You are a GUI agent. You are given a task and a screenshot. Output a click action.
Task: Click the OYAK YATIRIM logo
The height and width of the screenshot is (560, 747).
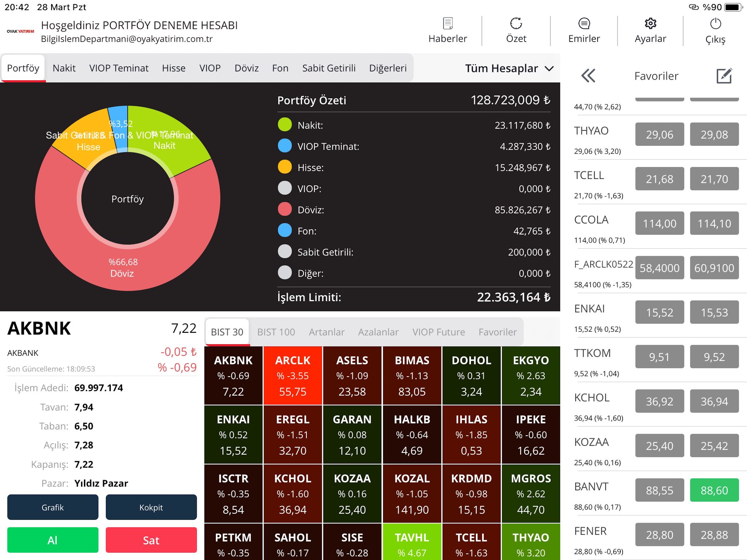coord(21,31)
